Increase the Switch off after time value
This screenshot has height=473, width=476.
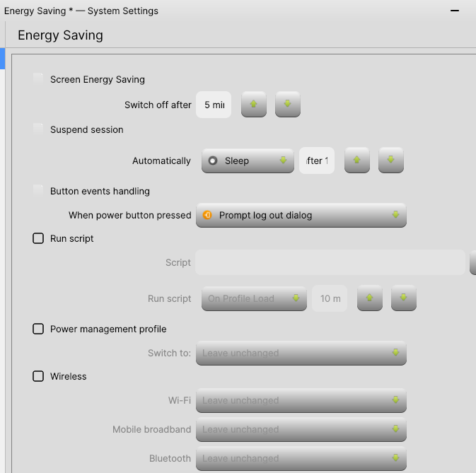[x=253, y=105]
